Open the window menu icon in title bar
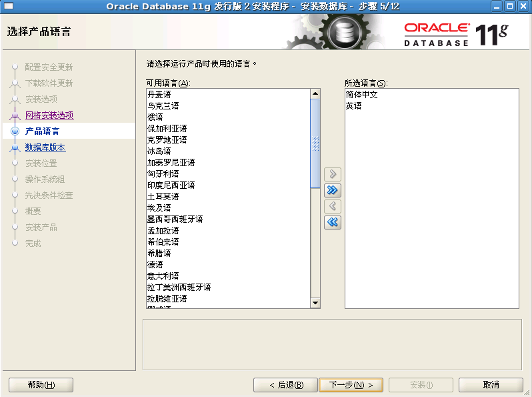This screenshot has height=397, width=532. 8,6
